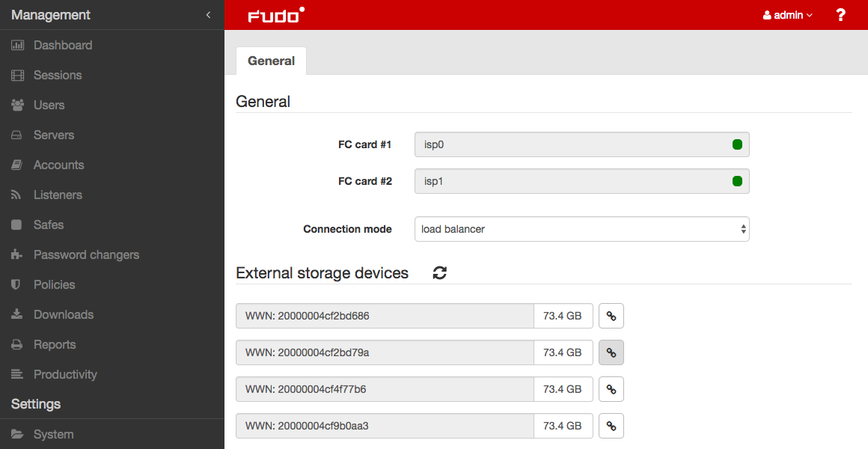Click FC card #2 green status indicator
This screenshot has height=449, width=868.
coord(737,181)
